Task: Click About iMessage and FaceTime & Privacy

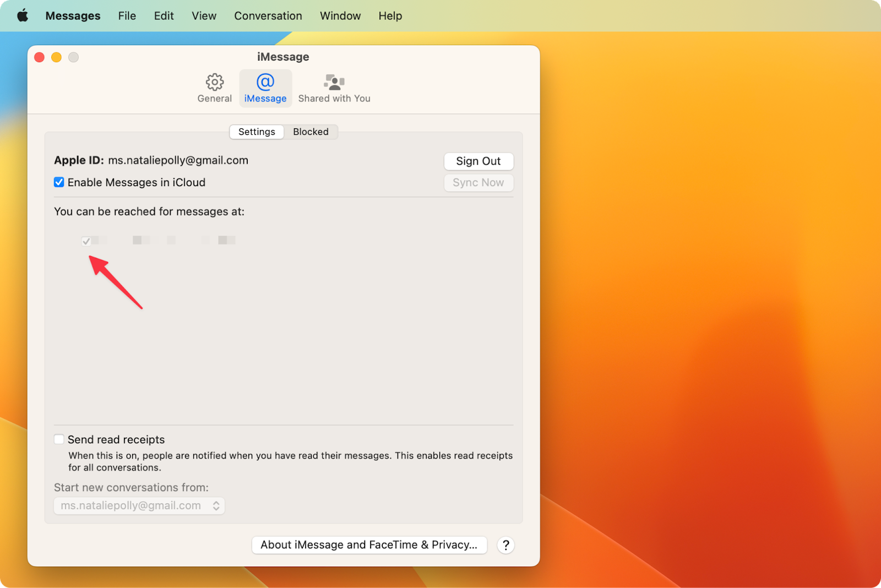Action: tap(368, 545)
